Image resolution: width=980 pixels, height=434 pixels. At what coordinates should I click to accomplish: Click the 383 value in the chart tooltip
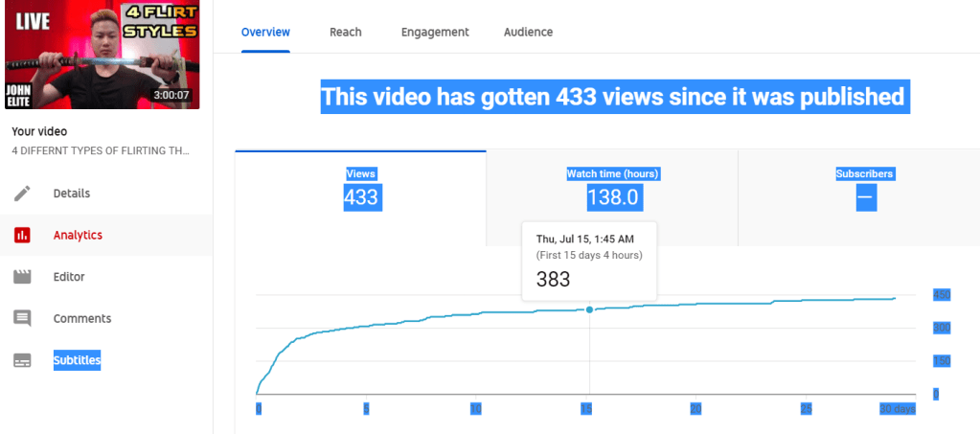point(553,279)
